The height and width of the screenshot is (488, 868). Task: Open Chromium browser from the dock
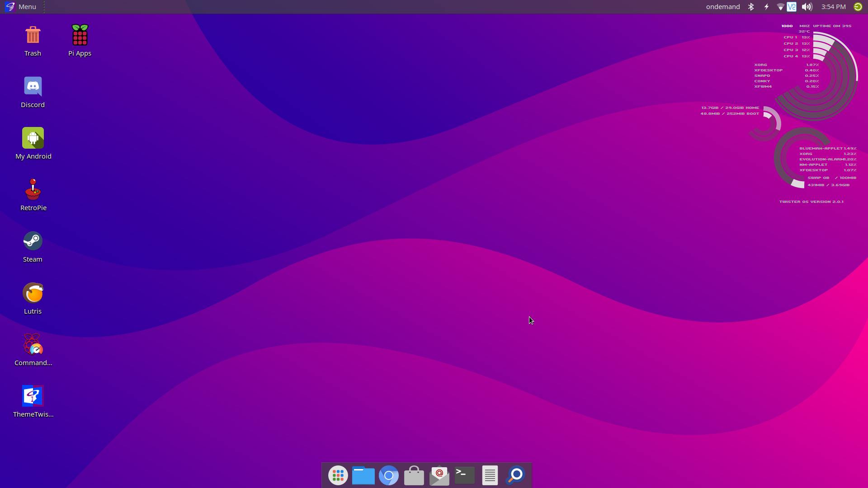click(x=389, y=475)
